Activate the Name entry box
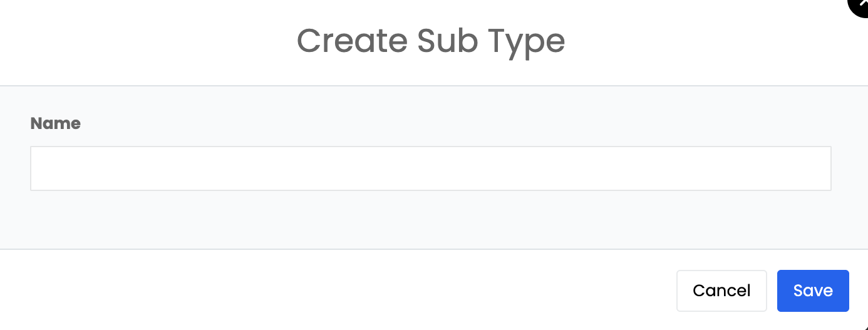Viewport: 868px width, 330px height. 430,168
